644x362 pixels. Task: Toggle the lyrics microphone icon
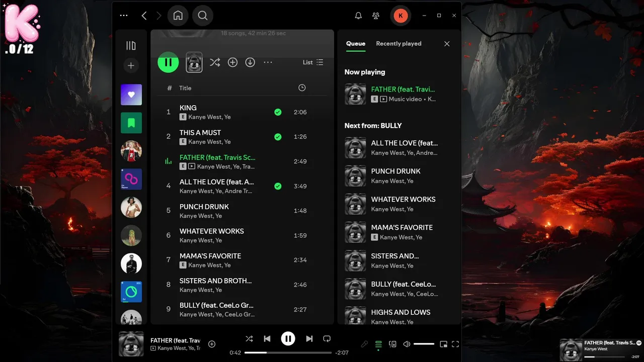(x=365, y=344)
